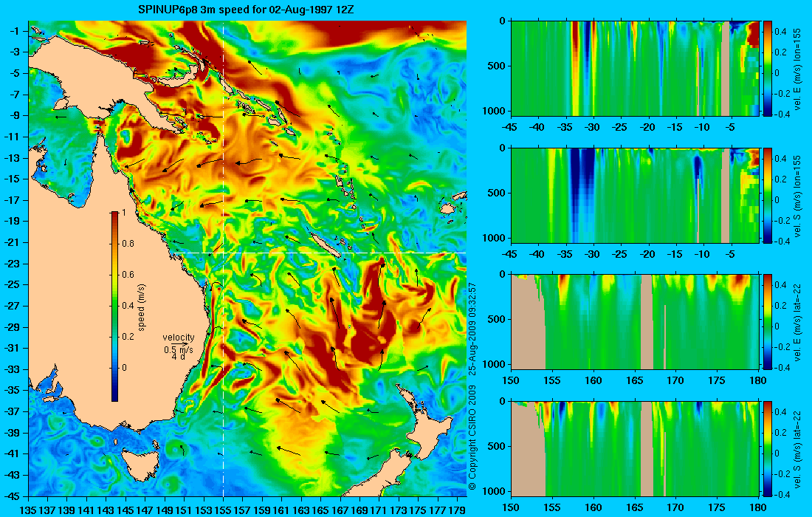Click the "-21" latitude tick on the map axis
This screenshot has width=812, height=517.
pyautogui.click(x=12, y=242)
